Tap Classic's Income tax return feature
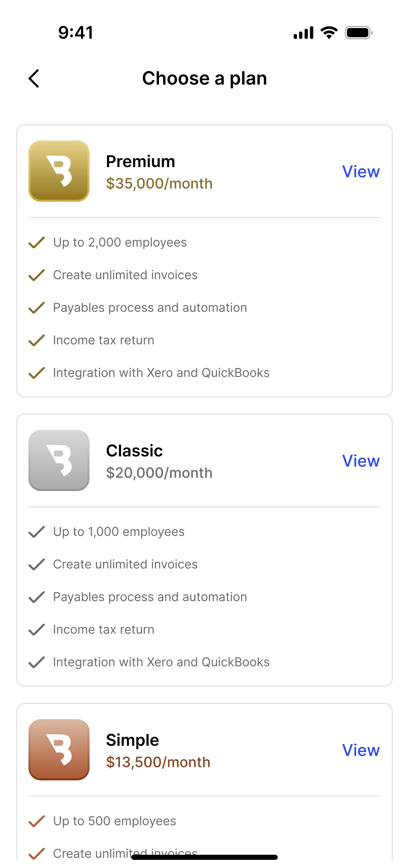Screen dimensions: 409x868 tap(104, 629)
